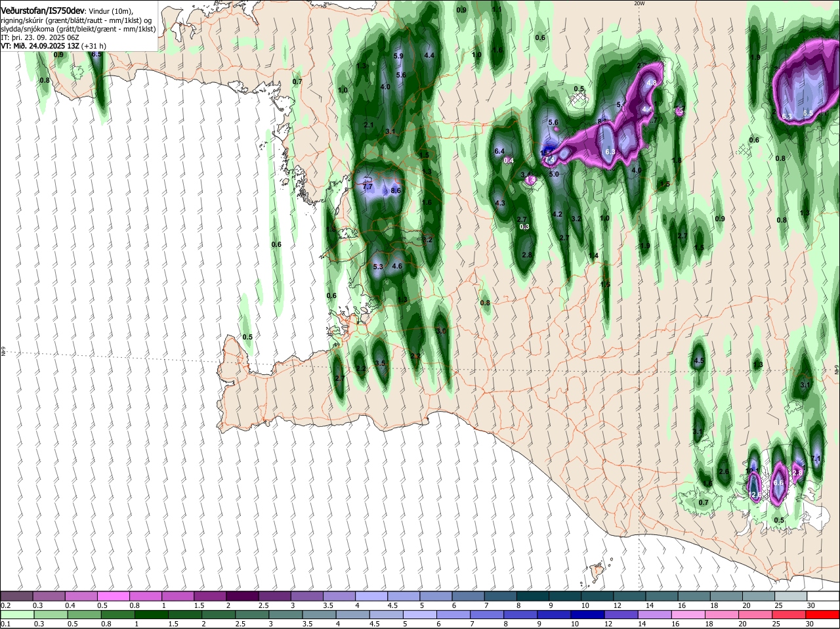Click the 6.5 value just below the title box
Viewport: 840px width, 629px height.
[x=96, y=54]
